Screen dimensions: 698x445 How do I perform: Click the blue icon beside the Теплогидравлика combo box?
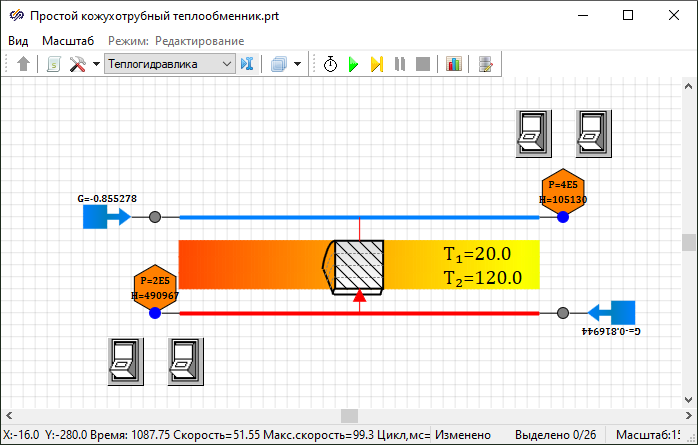click(248, 64)
